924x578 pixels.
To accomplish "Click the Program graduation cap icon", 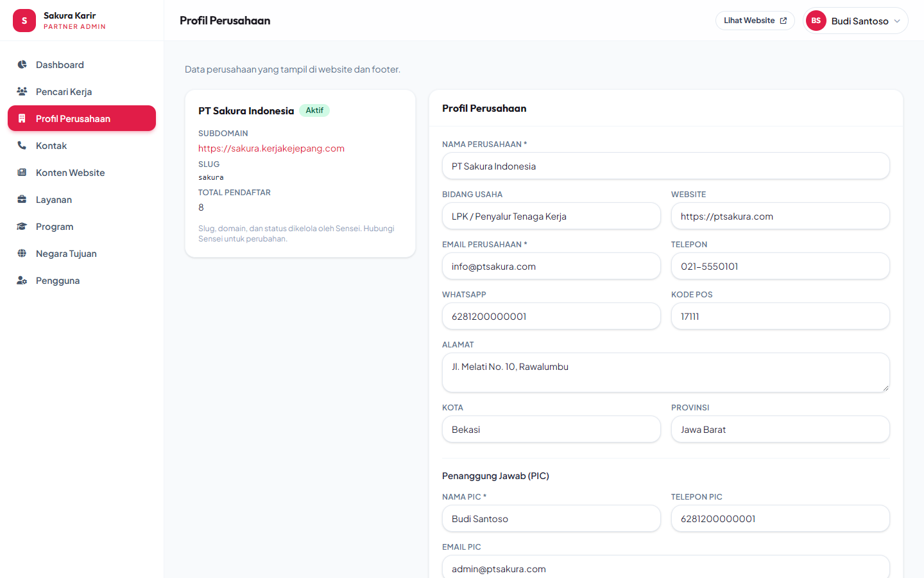I will (22, 227).
